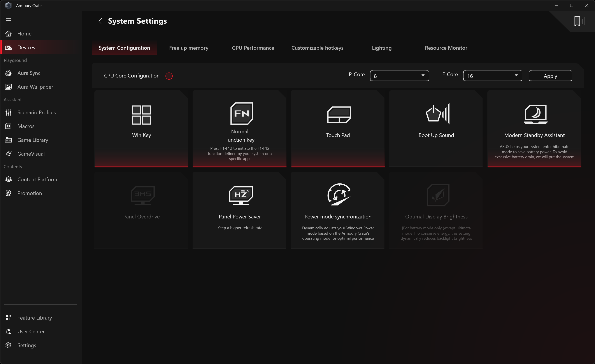595x364 pixels.
Task: Expand the E-Core count dropdown
Action: [x=492, y=76]
